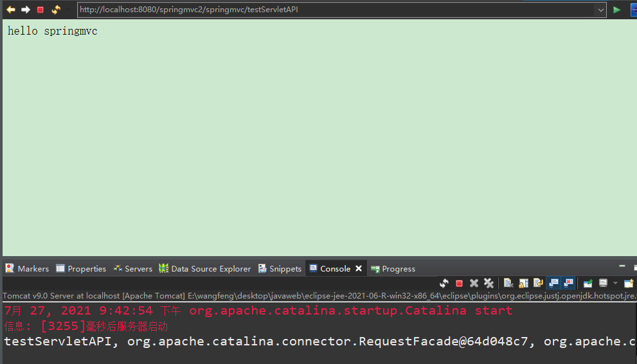Viewport: 637px width, 364px height.
Task: Click the server startup 3255 ms message
Action: coord(86,326)
